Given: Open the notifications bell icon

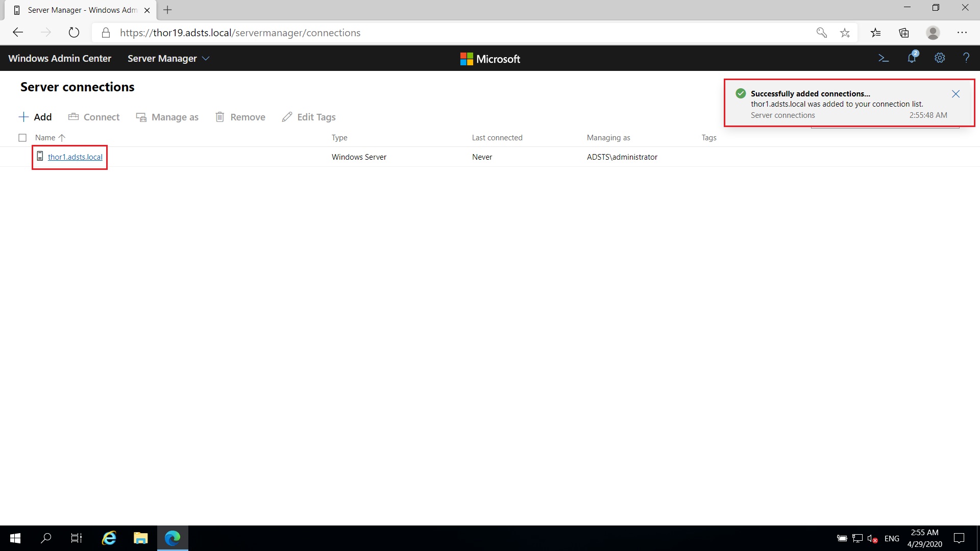Looking at the screenshot, I should (x=912, y=57).
